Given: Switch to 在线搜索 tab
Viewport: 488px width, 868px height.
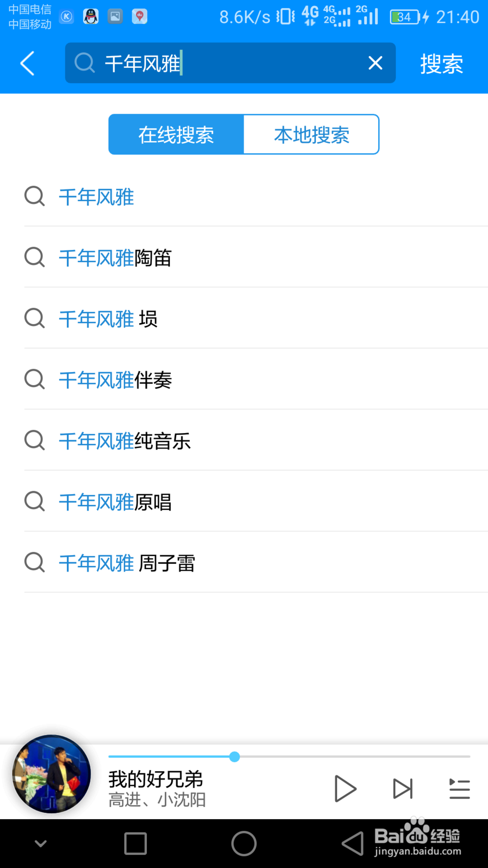Looking at the screenshot, I should (x=176, y=135).
